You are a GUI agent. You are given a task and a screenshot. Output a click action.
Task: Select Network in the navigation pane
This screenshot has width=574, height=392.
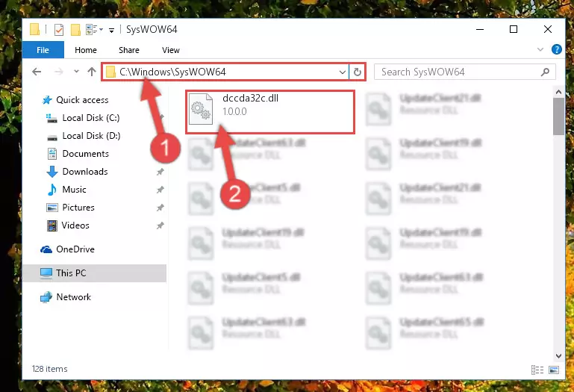tap(73, 296)
